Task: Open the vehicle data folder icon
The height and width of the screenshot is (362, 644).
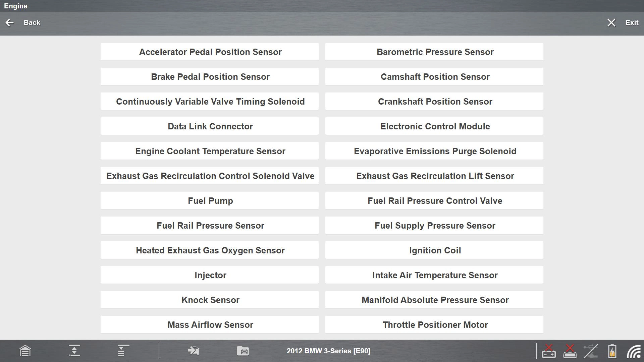Action: point(243,351)
